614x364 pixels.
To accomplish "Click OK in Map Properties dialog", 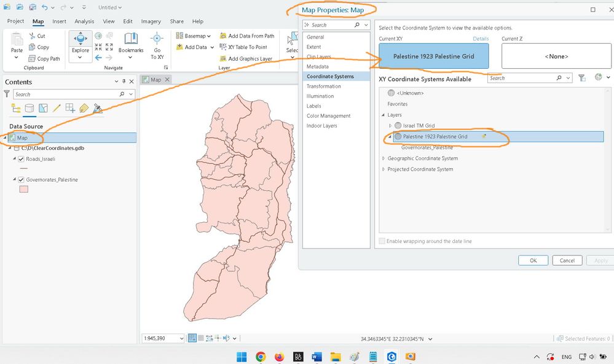I will [x=533, y=260].
